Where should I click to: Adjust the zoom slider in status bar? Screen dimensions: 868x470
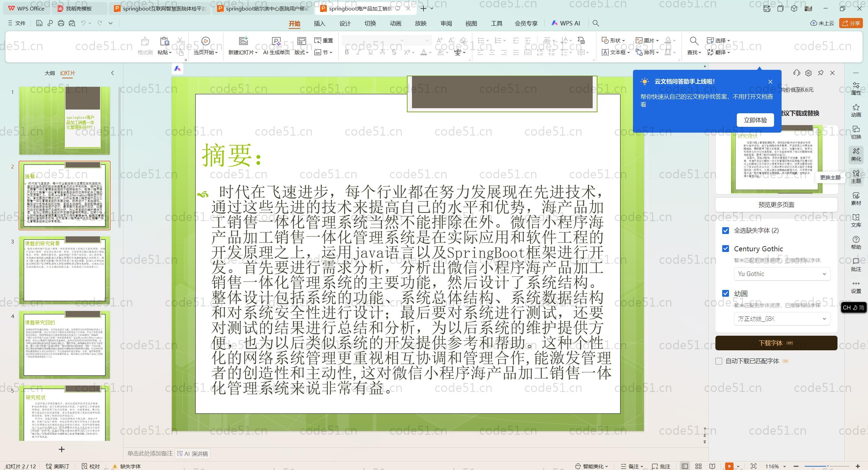[827, 466]
